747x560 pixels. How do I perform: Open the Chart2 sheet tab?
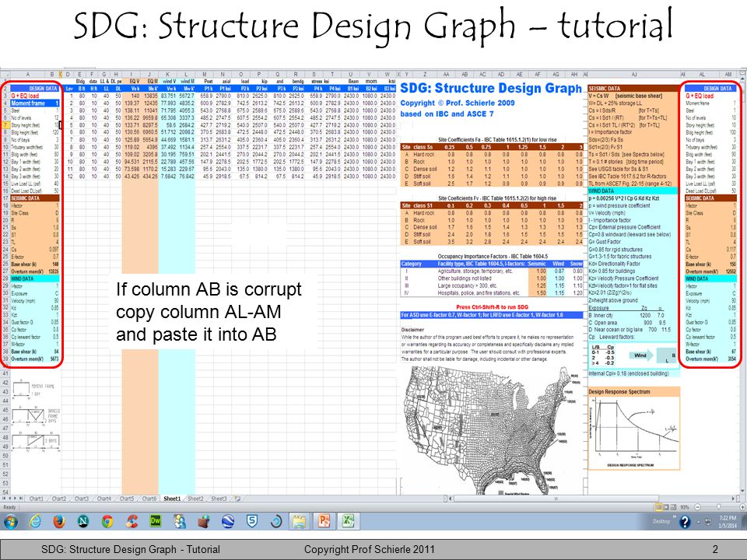point(59,499)
